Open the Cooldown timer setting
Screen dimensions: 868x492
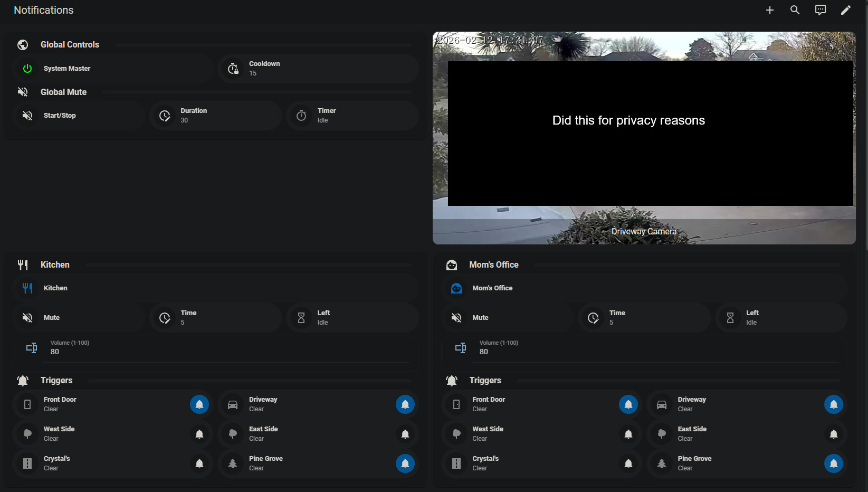[318, 69]
